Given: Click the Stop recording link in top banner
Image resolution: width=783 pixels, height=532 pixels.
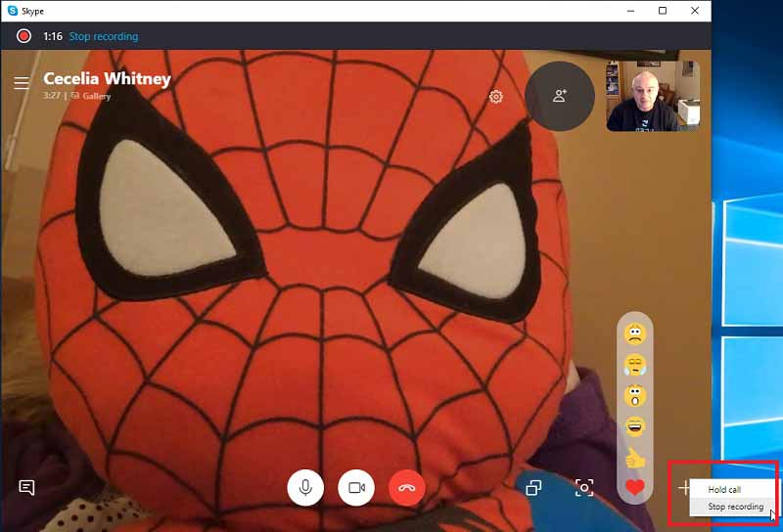Looking at the screenshot, I should tap(103, 36).
